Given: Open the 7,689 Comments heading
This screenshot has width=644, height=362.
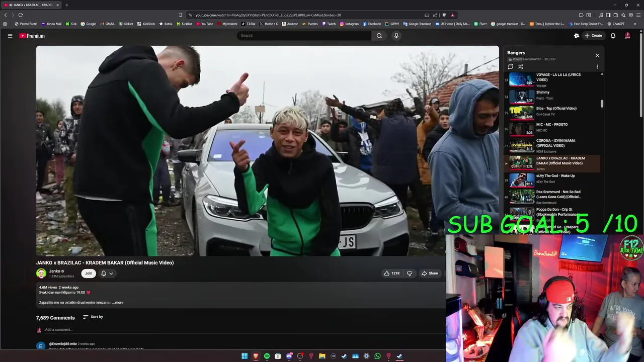Looking at the screenshot, I should click(55, 318).
